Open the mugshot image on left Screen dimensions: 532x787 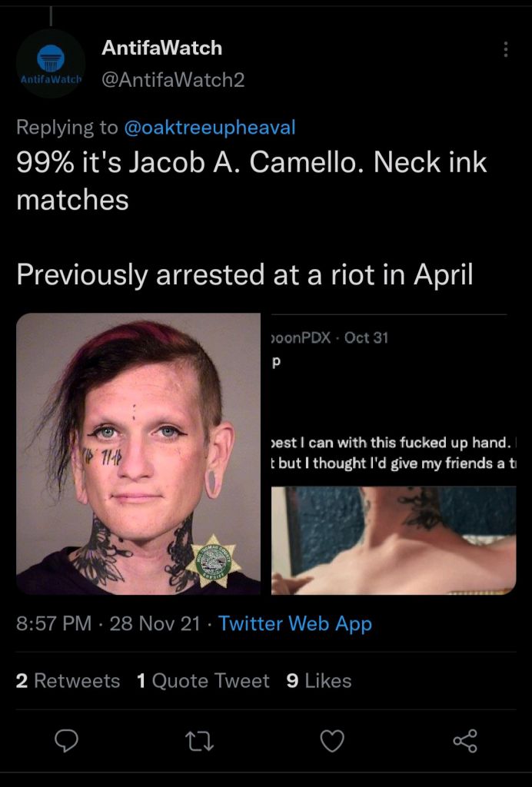(138, 453)
